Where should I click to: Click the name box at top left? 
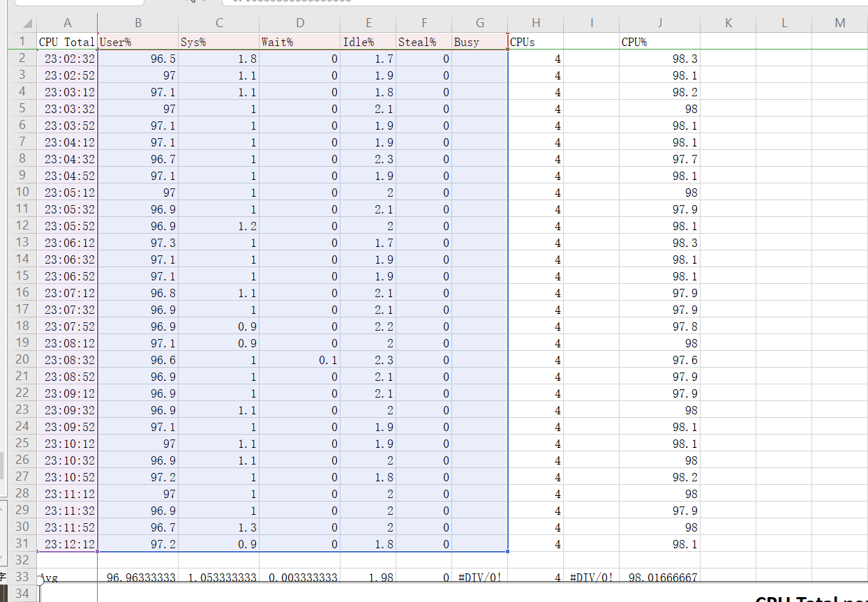[x=78, y=2]
